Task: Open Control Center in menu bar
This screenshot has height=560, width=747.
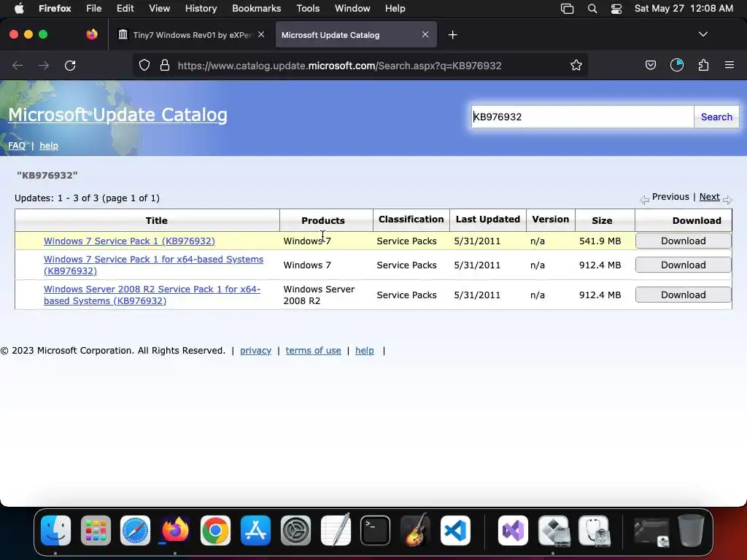Action: 616,9
